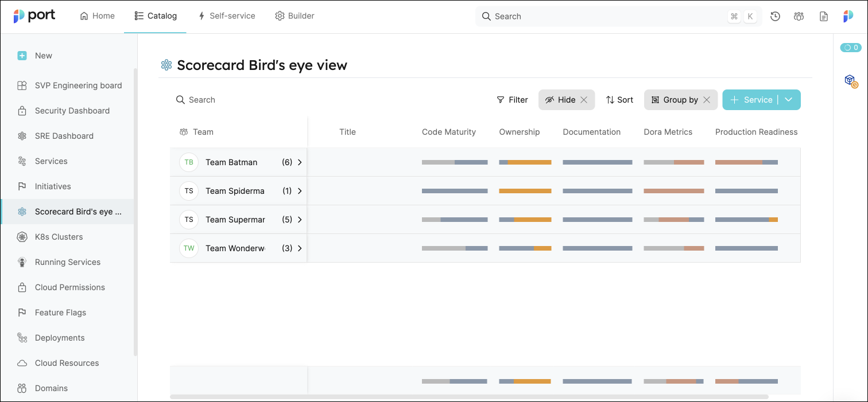Click Team Spiderman's Ownership score bar
This screenshot has height=402, width=868.
pos(525,191)
